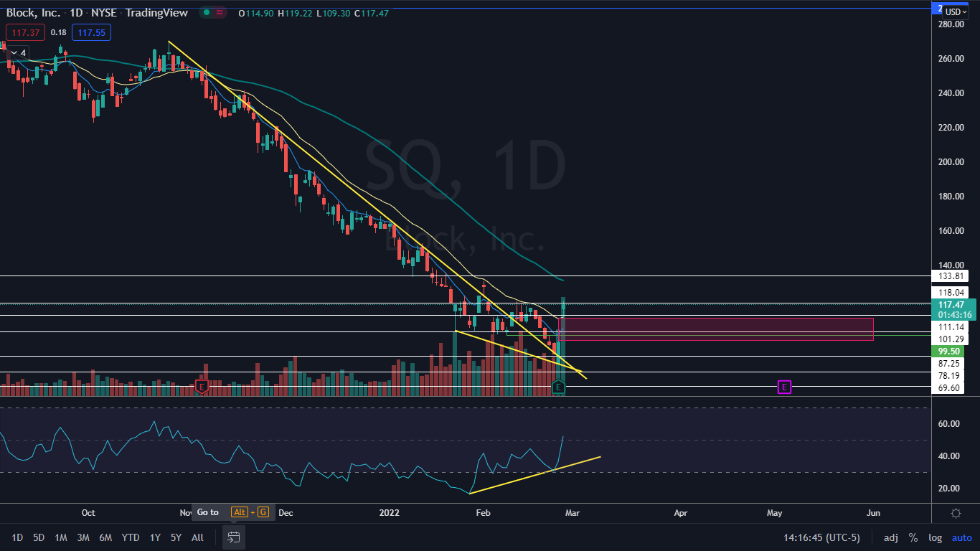The image size is (980, 551).
Task: Click the 133.81 horizontal line price label
Action: click(x=949, y=276)
